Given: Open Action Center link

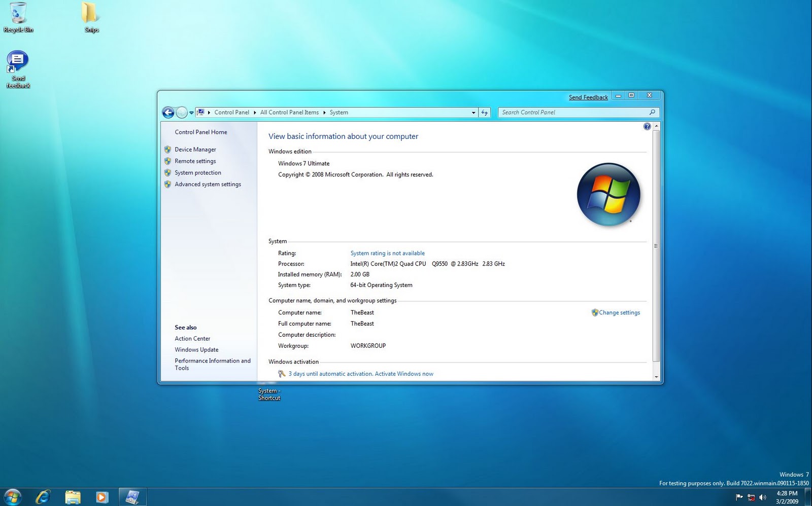Looking at the screenshot, I should click(192, 339).
